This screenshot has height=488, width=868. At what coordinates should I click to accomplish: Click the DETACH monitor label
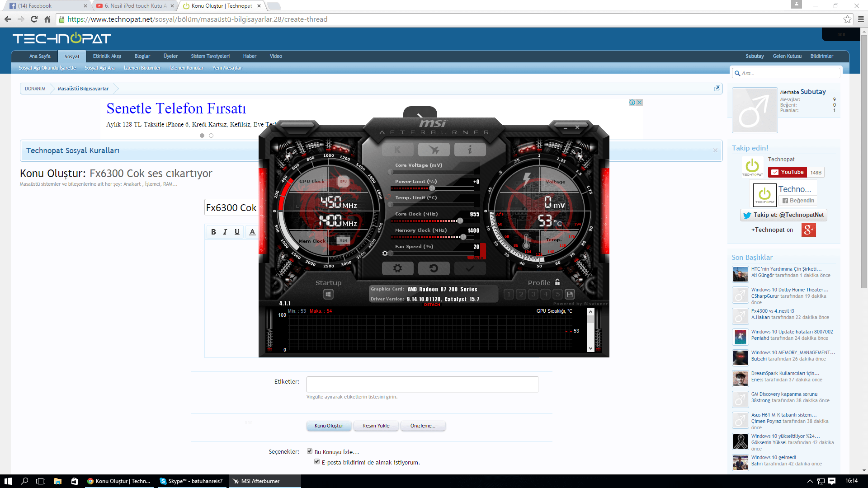(x=432, y=305)
